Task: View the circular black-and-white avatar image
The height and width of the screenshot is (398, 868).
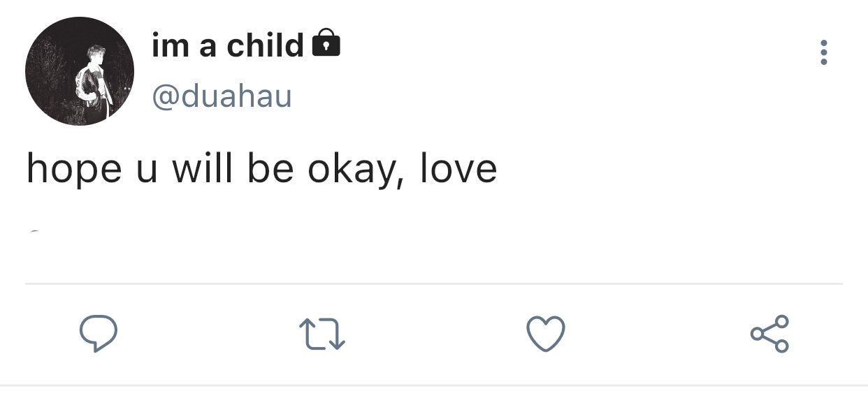Action: [x=80, y=71]
